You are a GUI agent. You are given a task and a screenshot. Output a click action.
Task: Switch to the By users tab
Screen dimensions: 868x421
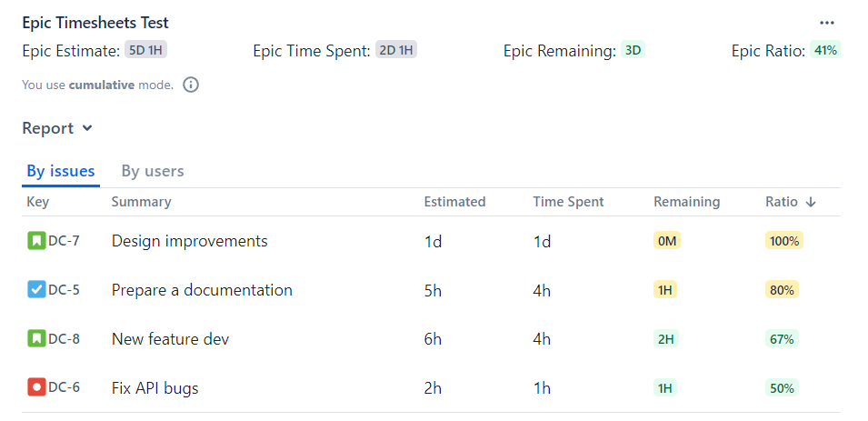(153, 171)
